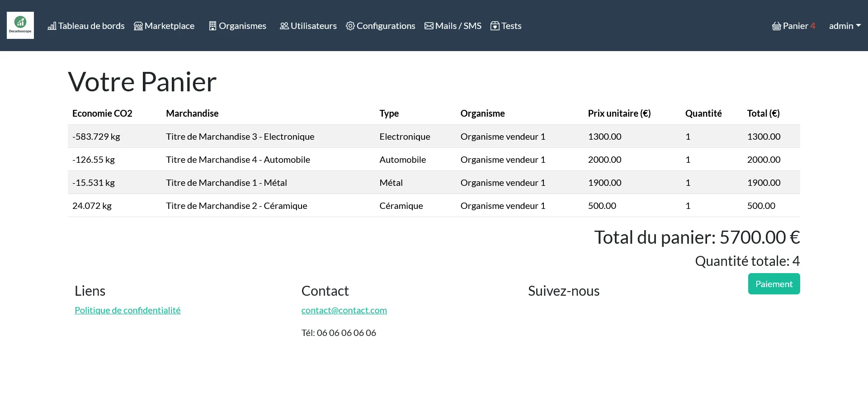Open the Organismes section
Image resolution: width=868 pixels, height=397 pixels.
(x=242, y=26)
